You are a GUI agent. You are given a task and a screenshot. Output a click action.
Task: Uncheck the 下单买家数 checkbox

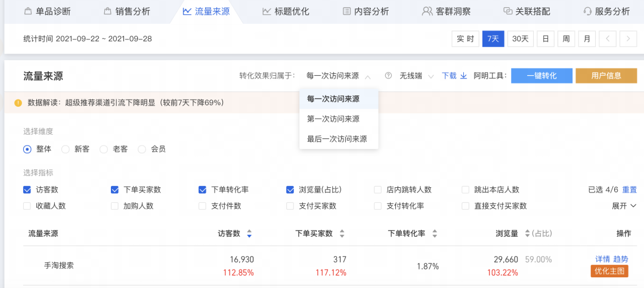pyautogui.click(x=115, y=190)
